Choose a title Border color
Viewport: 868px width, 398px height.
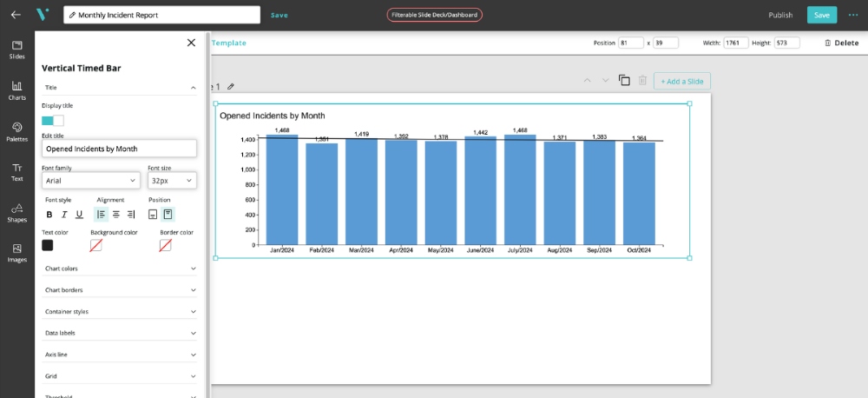point(165,245)
